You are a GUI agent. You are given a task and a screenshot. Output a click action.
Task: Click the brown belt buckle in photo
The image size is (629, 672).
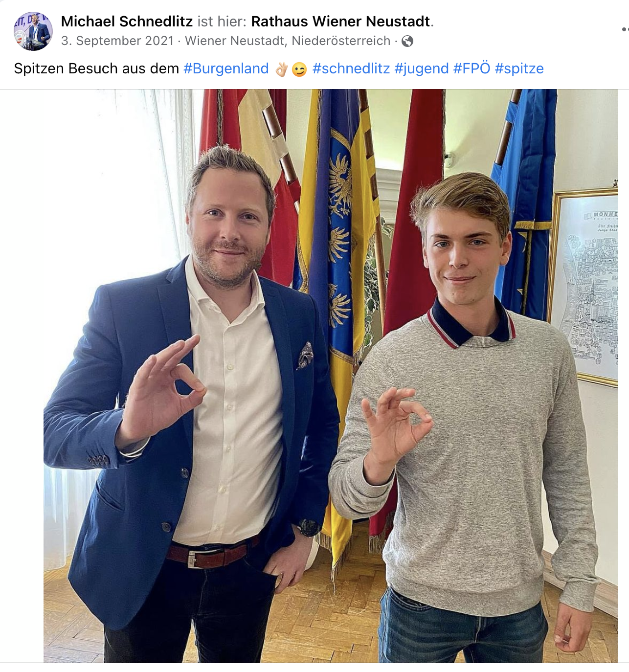pyautogui.click(x=193, y=560)
